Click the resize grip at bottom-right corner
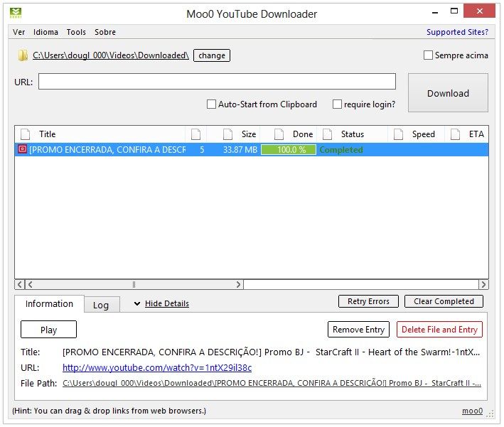Screen dimensions: 504x427 [490, 414]
